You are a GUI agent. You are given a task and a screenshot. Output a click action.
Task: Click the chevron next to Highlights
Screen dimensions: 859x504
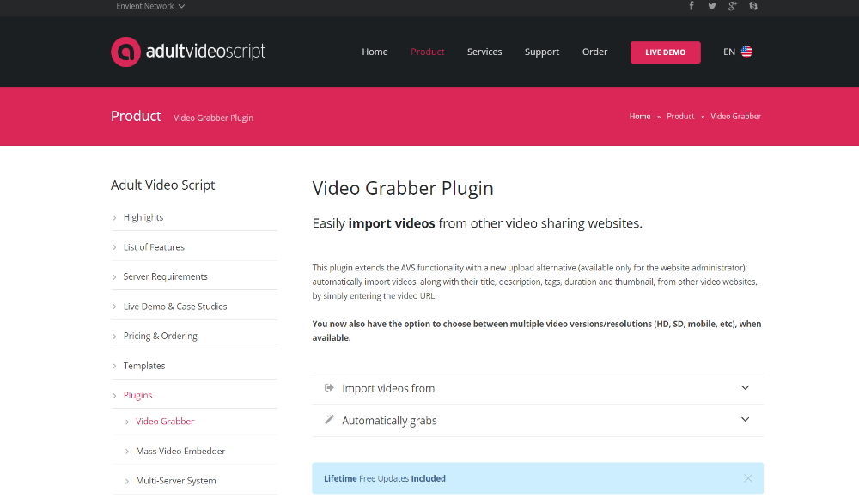(x=114, y=218)
